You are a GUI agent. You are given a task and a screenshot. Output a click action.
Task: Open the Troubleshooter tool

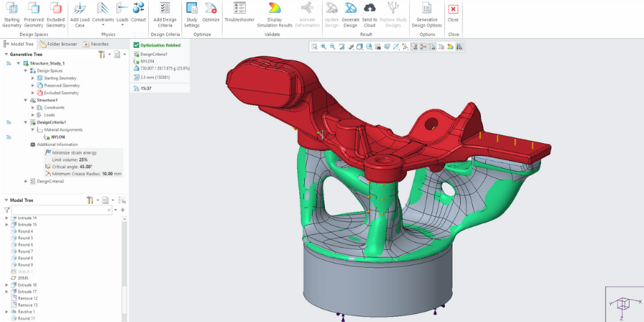(240, 9)
